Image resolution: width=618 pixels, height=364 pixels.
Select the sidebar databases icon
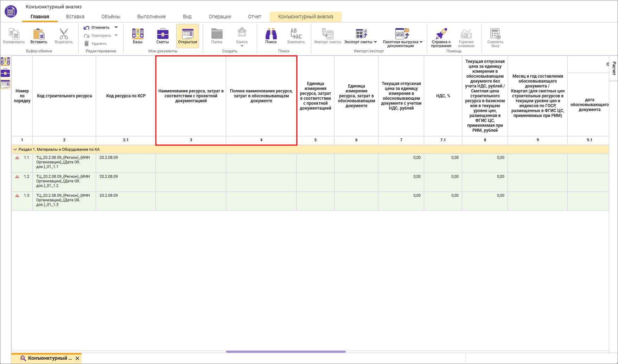click(x=5, y=61)
